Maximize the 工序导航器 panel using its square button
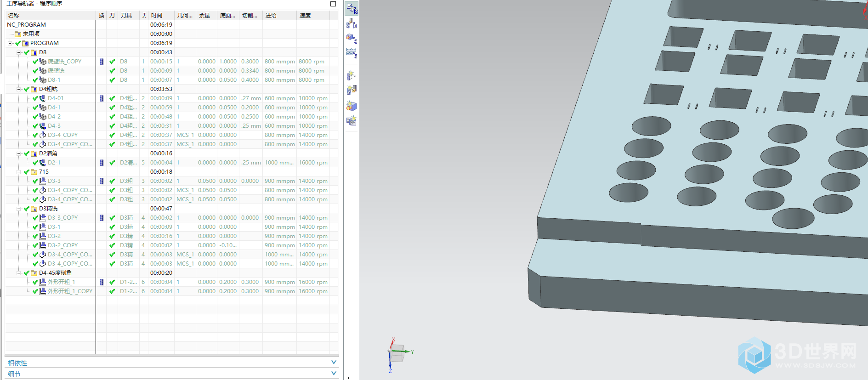 coord(333,4)
